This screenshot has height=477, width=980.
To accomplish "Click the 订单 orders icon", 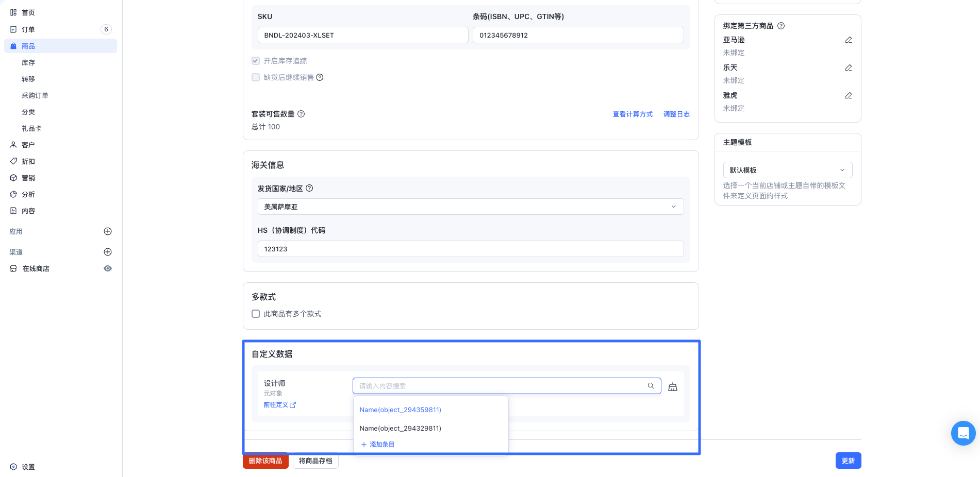I will click(x=13, y=29).
